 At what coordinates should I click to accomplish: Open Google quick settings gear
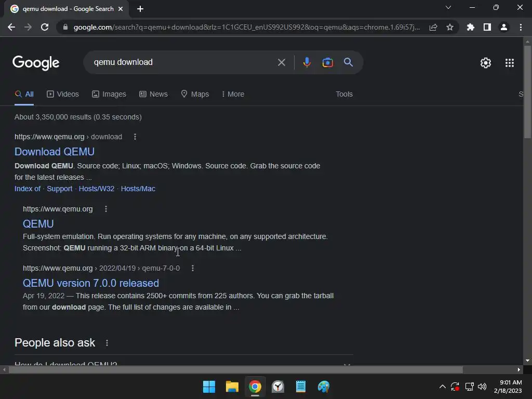(x=486, y=63)
